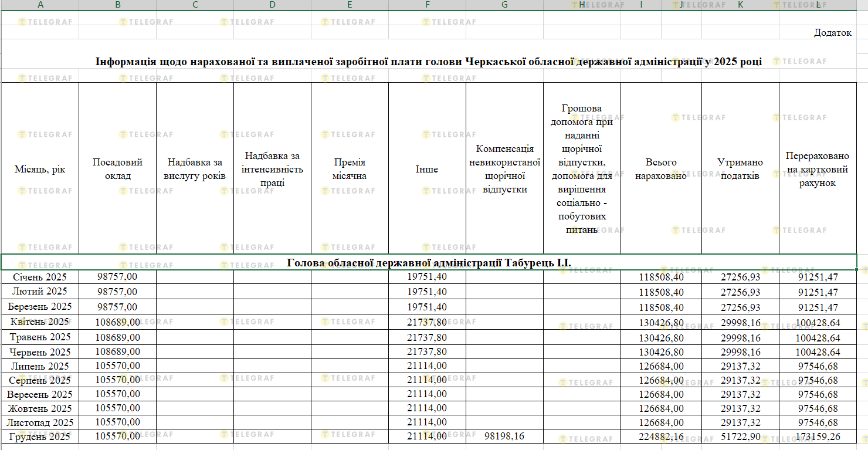
Task: Click the column F header
Action: click(x=427, y=5)
